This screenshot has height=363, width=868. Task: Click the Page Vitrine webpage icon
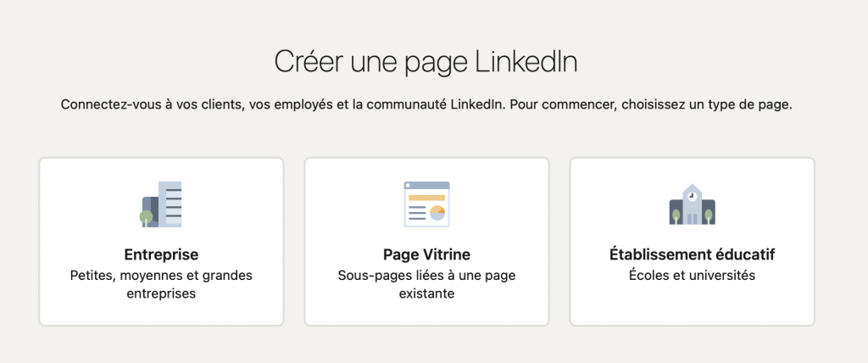point(426,204)
